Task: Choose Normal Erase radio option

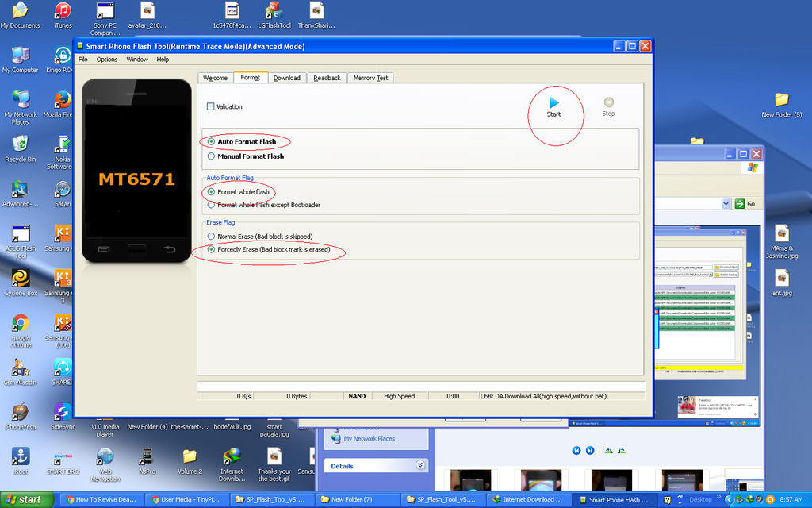Action: point(211,237)
